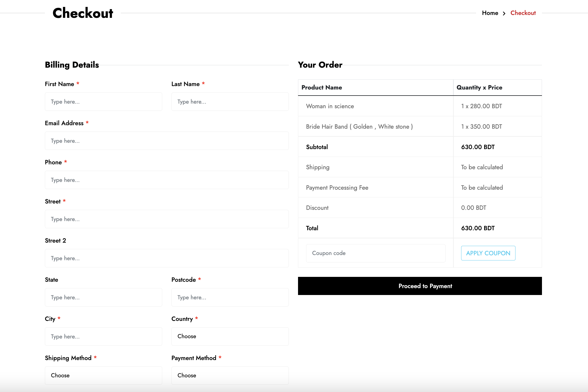
Task: Click the breadcrumb chevron arrow icon
Action: (504, 13)
